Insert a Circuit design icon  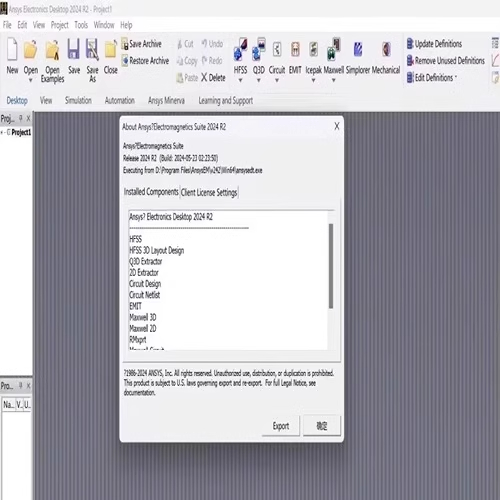click(x=277, y=50)
